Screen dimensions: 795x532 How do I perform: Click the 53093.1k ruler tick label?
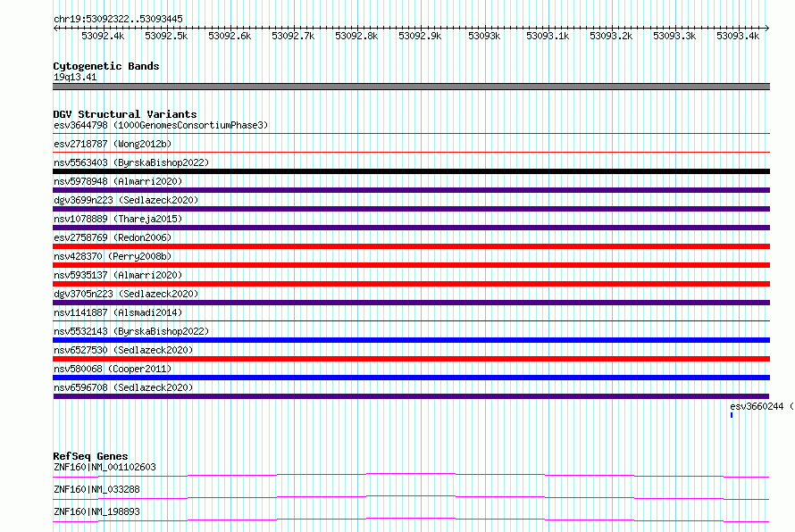point(548,36)
